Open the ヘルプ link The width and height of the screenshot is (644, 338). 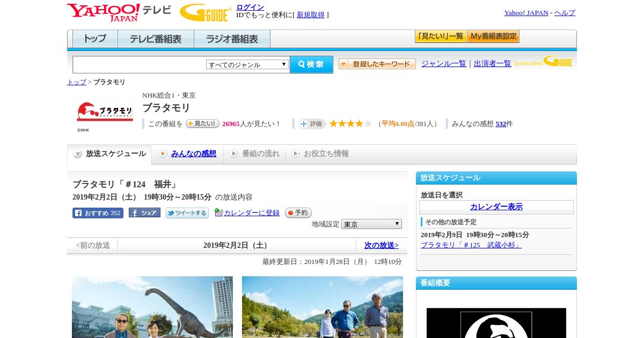tap(565, 13)
